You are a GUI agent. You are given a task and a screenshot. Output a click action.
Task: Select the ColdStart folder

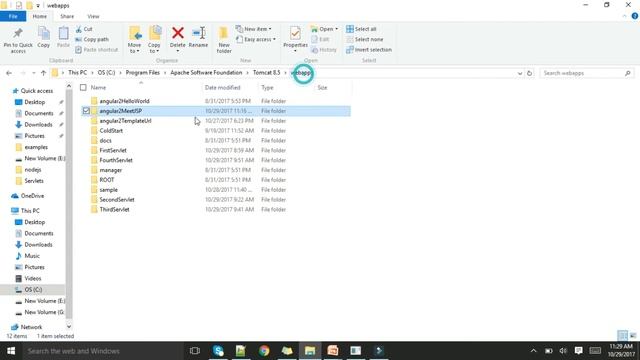coord(111,131)
